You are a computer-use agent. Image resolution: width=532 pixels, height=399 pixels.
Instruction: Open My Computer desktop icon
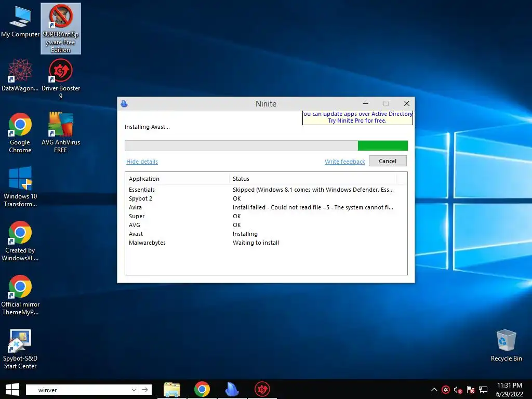pyautogui.click(x=20, y=22)
